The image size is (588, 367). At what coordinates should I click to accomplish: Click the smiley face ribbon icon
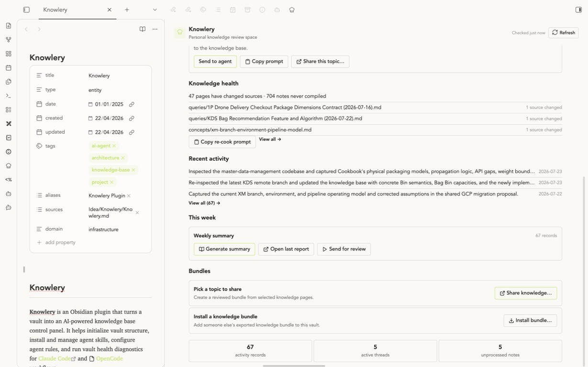9,151
